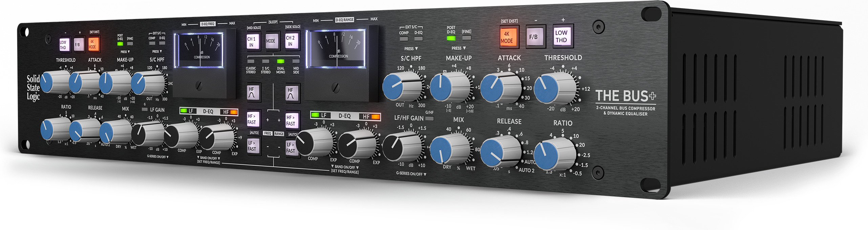The image size is (868, 230).
Task: Click the right channel RELEASE knob
Action: pyautogui.click(x=501, y=151)
